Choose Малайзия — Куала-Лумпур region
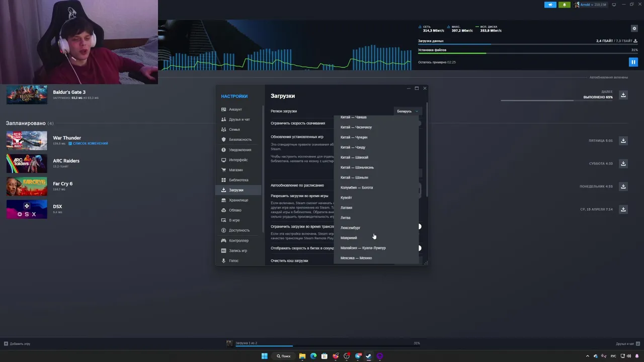 (376, 248)
